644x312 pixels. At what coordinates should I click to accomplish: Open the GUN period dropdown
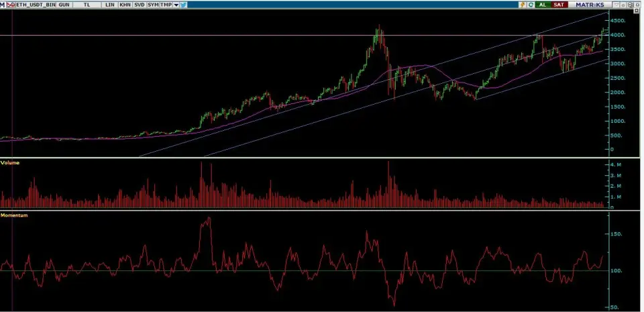[64, 4]
